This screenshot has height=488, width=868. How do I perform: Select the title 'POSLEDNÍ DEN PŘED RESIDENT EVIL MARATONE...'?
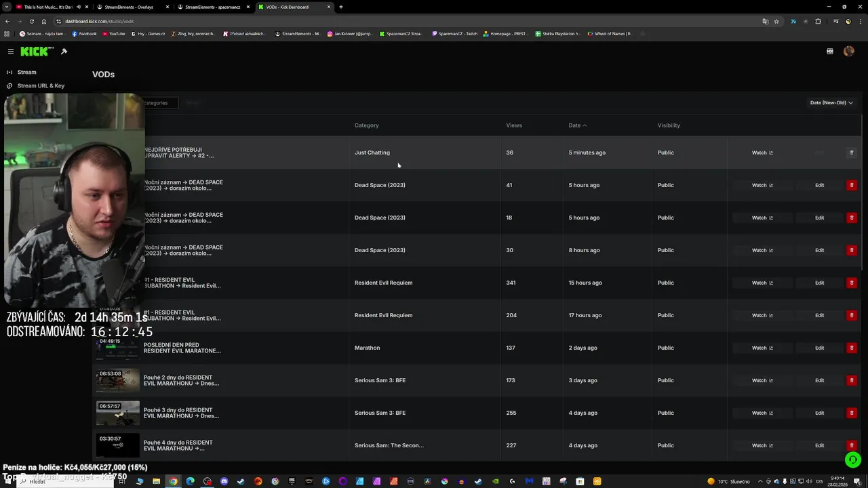pos(182,348)
